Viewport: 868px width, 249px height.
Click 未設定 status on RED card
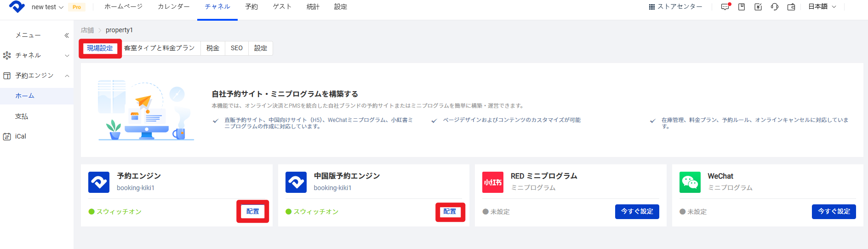[496, 212]
